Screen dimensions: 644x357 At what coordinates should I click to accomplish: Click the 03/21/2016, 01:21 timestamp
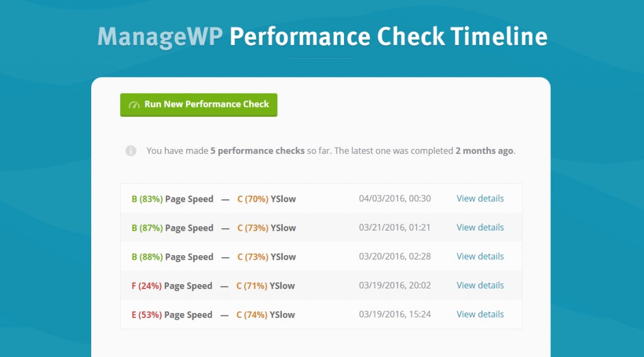[395, 228]
